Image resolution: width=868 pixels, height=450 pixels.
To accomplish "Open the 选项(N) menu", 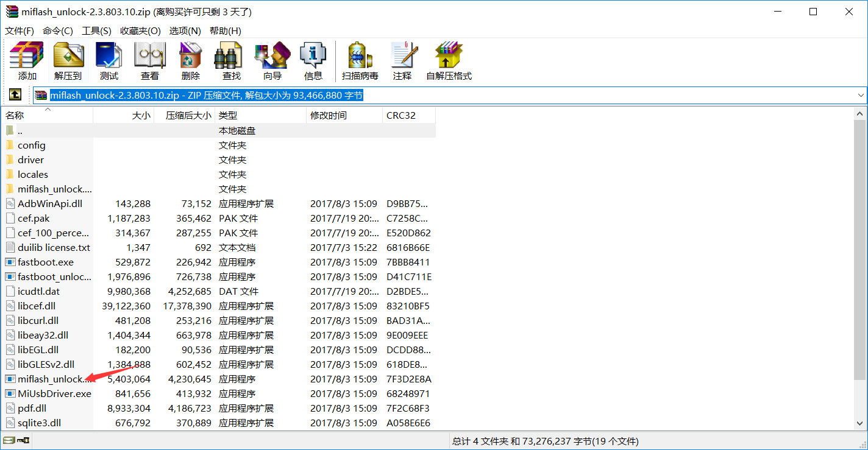I will click(185, 30).
